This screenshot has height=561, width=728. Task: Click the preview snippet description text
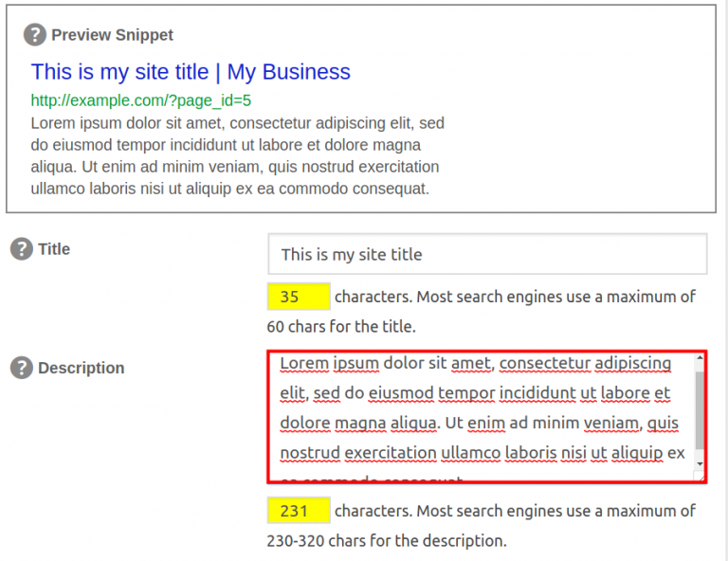pyautogui.click(x=237, y=156)
